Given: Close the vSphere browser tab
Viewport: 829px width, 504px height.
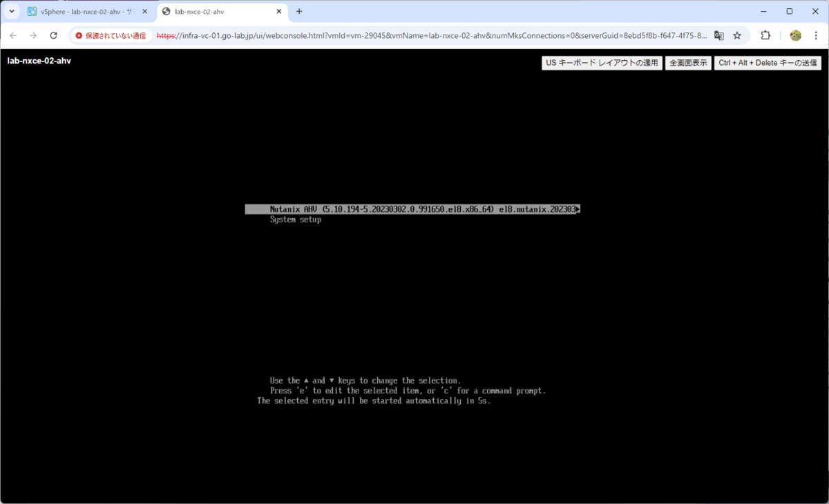Looking at the screenshot, I should point(144,12).
